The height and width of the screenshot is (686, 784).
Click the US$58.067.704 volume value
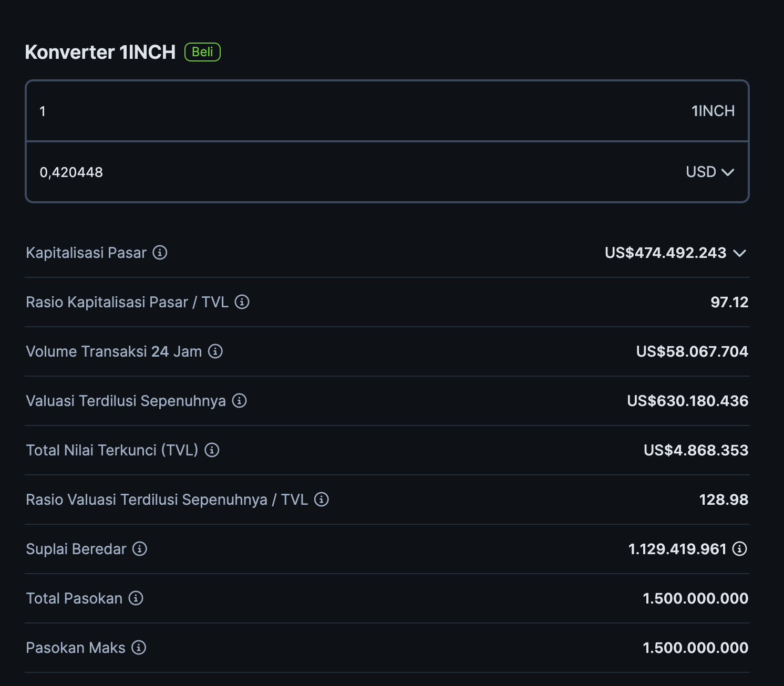click(692, 351)
